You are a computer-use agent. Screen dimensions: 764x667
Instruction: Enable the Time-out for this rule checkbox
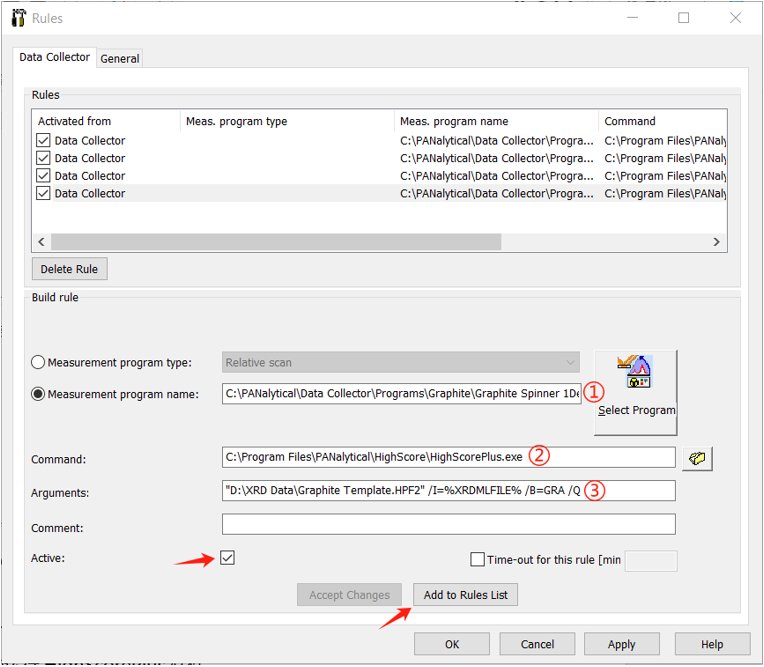coord(477,561)
